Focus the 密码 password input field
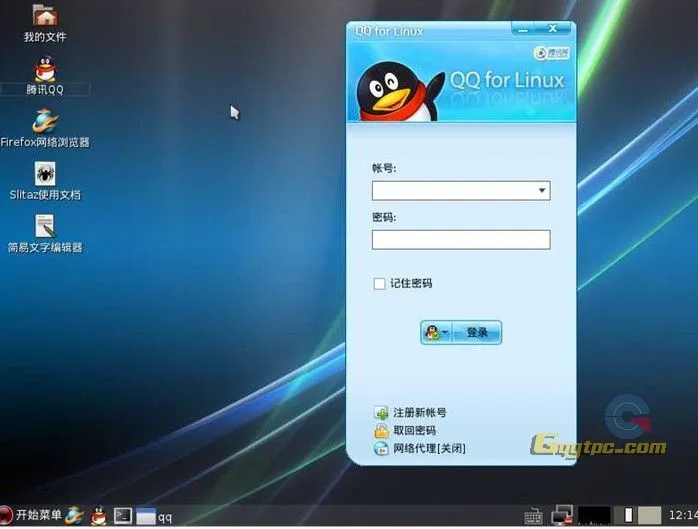Screen dimensions: 698x529 click(461, 240)
